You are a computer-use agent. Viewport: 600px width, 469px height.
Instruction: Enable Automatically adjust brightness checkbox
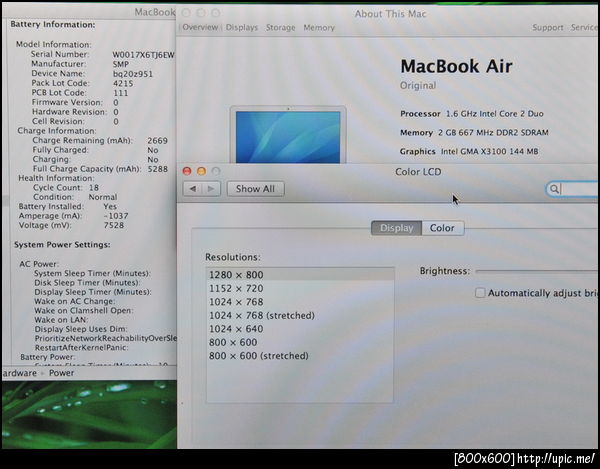(480, 293)
